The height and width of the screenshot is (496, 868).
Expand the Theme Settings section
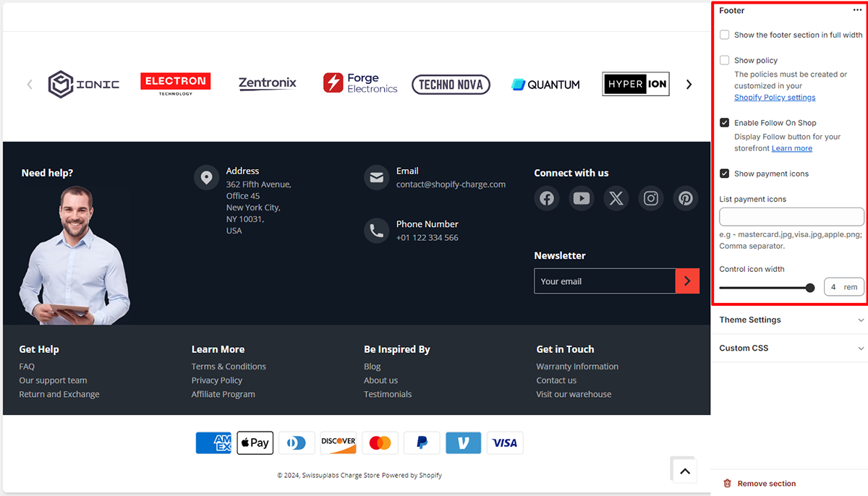(x=790, y=320)
